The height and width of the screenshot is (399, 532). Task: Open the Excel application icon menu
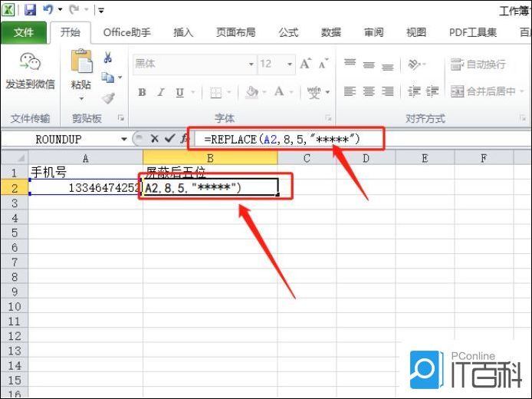8,9
